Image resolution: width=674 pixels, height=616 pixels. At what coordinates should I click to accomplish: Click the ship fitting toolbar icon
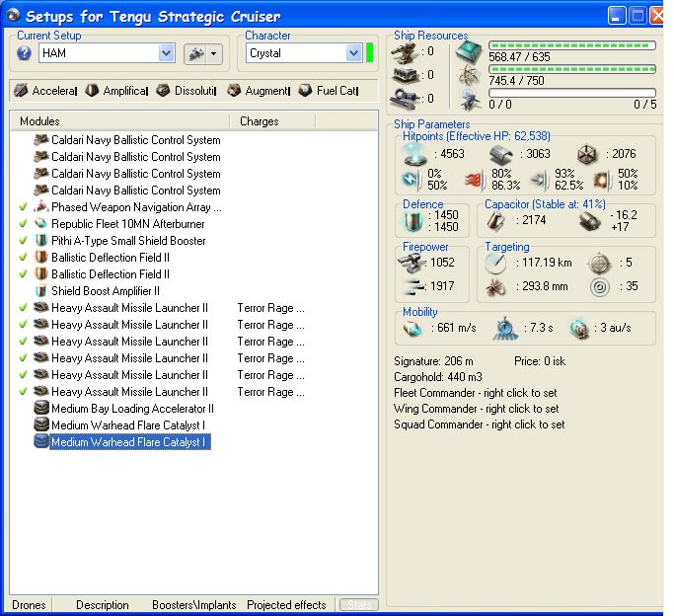[196, 54]
